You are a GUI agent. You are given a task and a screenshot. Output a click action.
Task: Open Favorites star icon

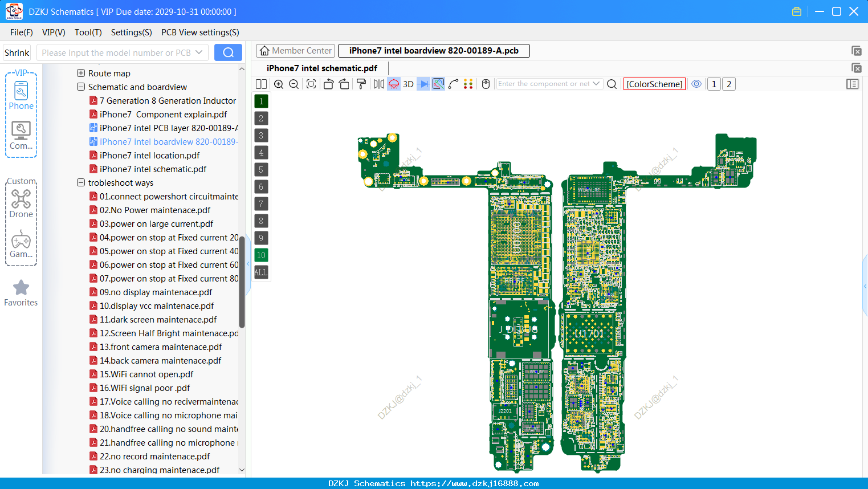pos(21,293)
